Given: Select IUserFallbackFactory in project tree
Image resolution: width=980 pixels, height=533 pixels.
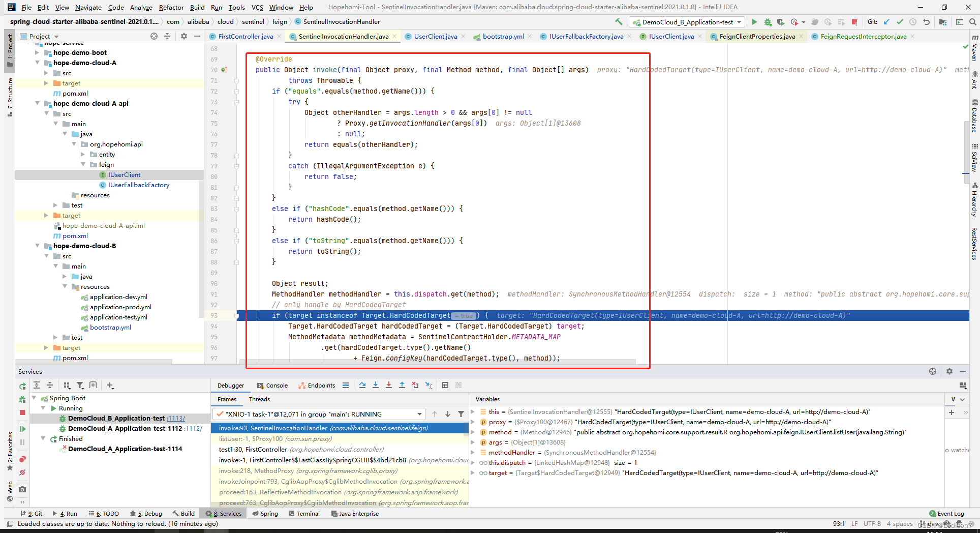Looking at the screenshot, I should tap(139, 185).
